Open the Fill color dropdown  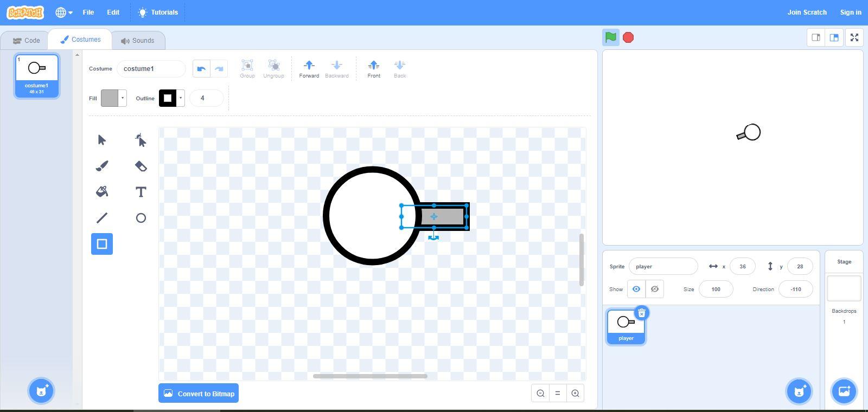[123, 98]
